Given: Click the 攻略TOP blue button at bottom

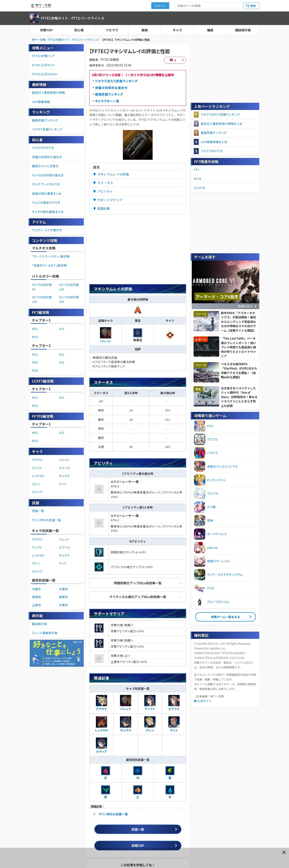Looking at the screenshot, I should [138, 845].
